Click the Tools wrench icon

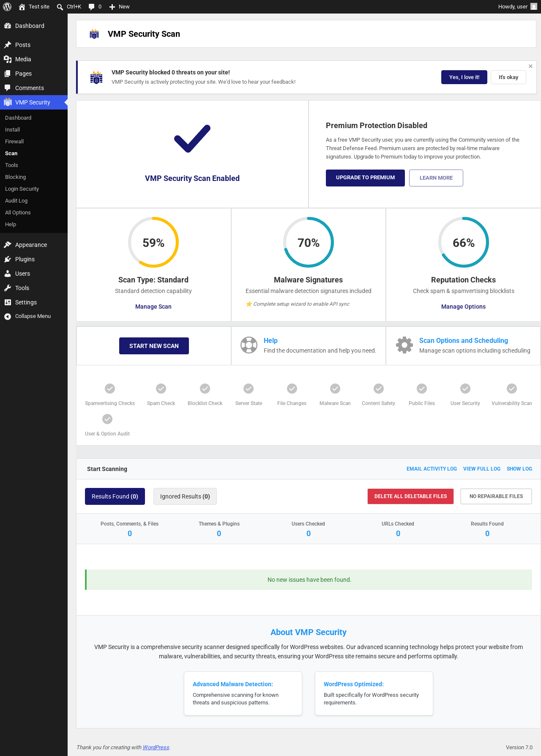(x=8, y=288)
